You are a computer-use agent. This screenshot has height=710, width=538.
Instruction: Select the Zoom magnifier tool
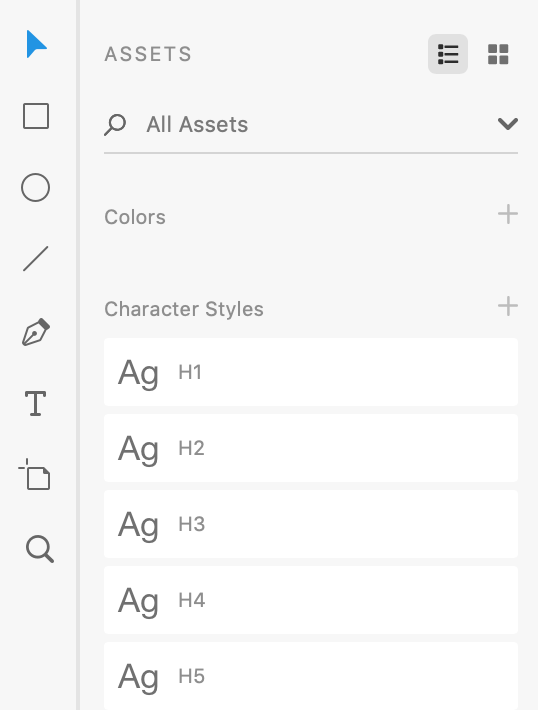[39, 549]
